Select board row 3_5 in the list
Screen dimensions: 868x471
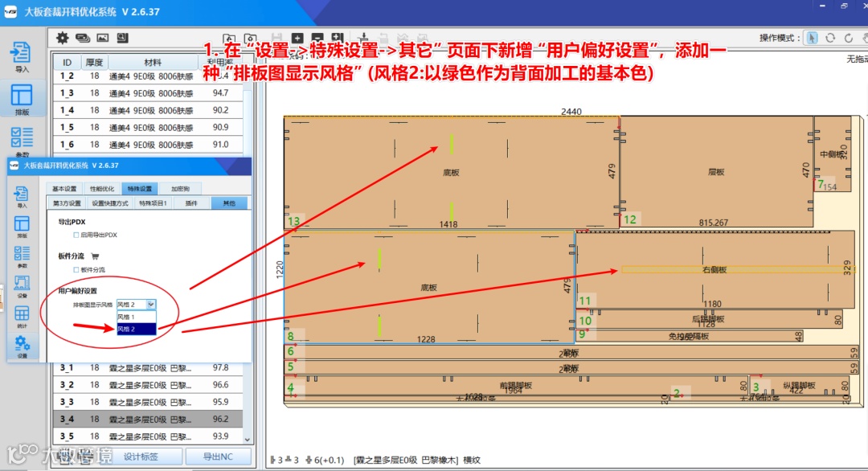click(x=149, y=436)
